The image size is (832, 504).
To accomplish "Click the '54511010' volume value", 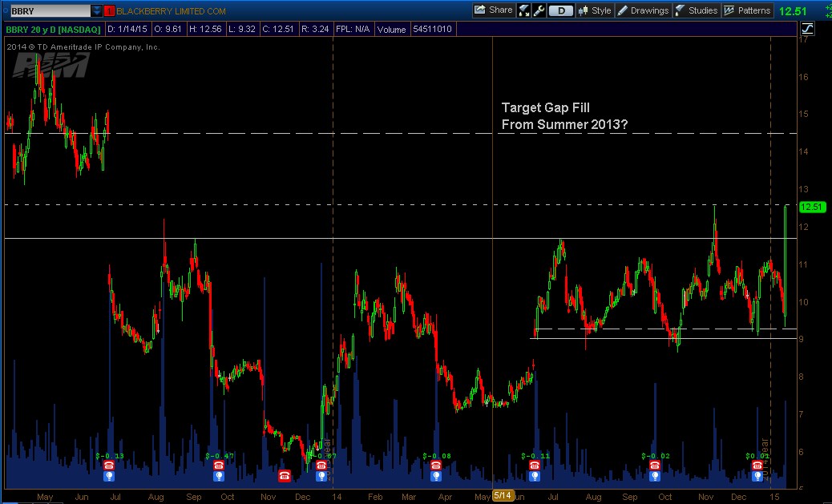I will point(433,29).
